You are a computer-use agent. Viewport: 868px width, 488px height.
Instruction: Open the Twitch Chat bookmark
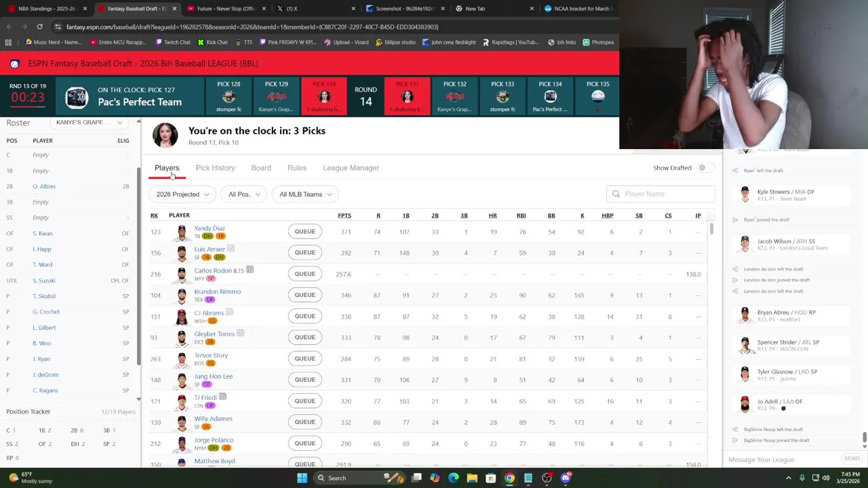pos(172,42)
